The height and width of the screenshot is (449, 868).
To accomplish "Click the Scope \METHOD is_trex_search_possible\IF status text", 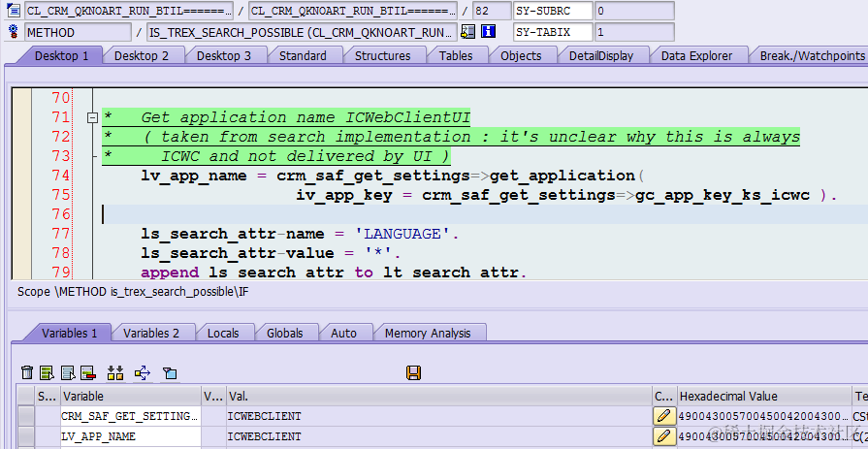I will (133, 292).
